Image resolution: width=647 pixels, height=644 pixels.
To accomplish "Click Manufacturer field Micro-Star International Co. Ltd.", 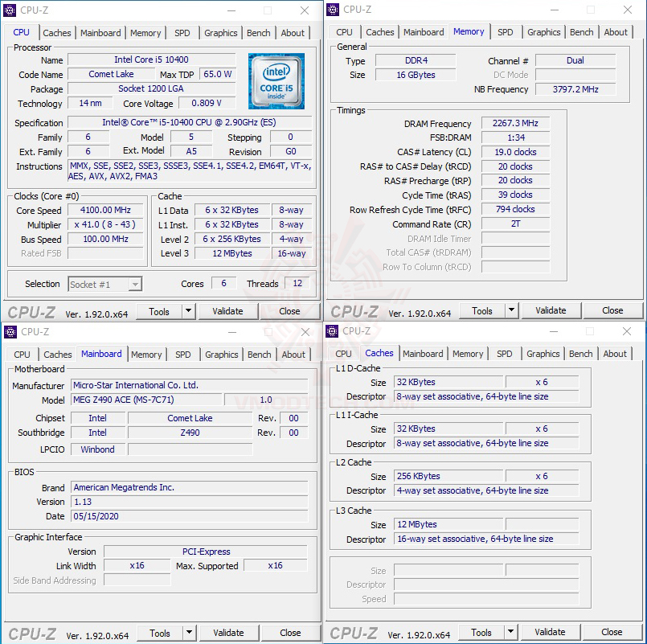I will [x=190, y=385].
